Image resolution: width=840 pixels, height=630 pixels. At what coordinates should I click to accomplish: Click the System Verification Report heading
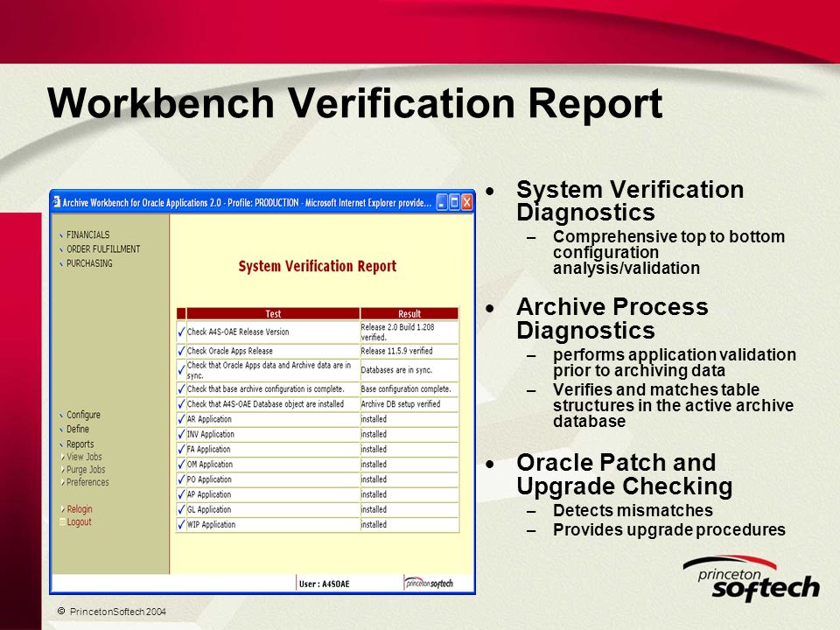317,266
